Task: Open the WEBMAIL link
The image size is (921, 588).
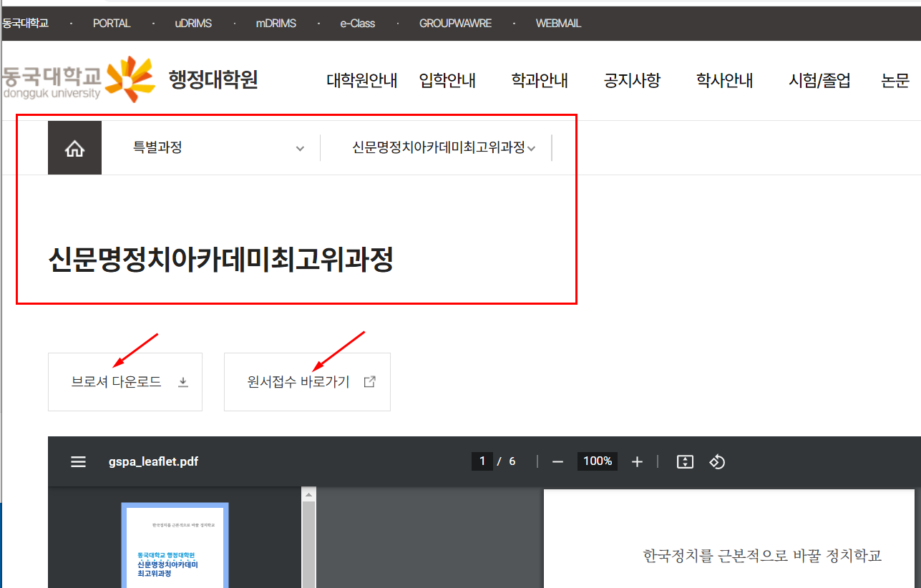Action: coord(558,24)
